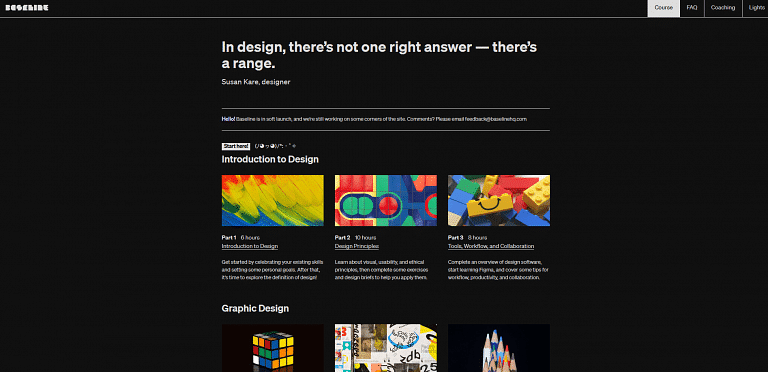Click the Part 3 8 hours label
This screenshot has height=372, width=768.
(x=467, y=237)
